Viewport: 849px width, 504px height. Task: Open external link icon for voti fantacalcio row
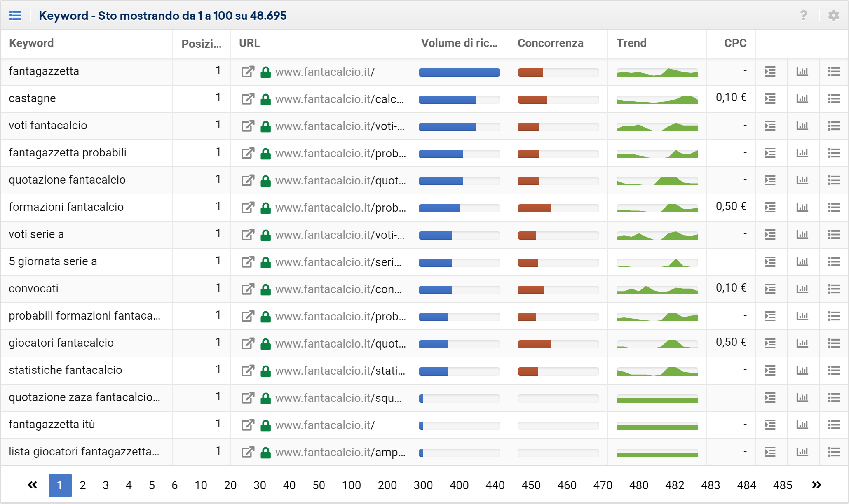coord(248,126)
